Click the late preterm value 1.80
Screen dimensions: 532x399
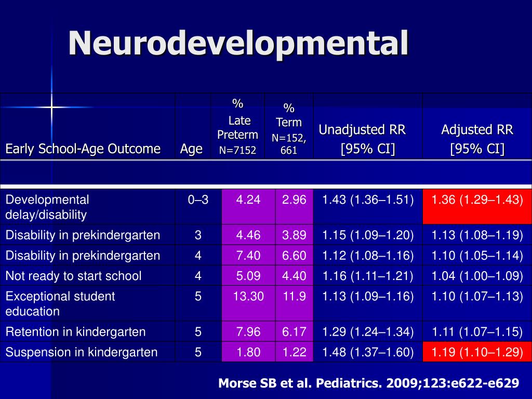[248, 352]
